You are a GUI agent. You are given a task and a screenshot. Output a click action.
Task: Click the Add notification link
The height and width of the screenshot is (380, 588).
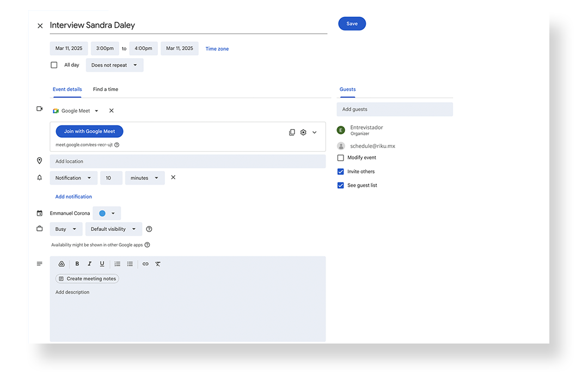[73, 197]
